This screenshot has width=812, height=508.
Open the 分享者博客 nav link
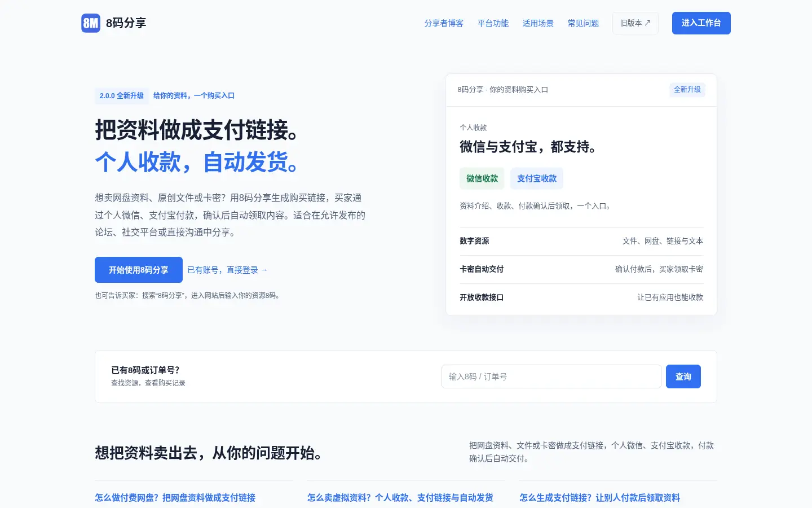pyautogui.click(x=444, y=23)
